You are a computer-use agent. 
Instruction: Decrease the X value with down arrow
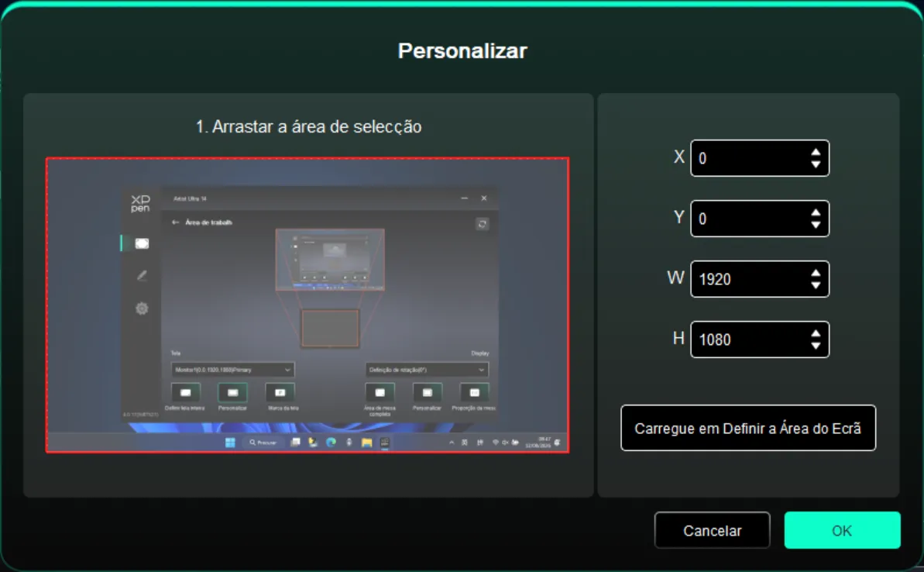tap(816, 164)
